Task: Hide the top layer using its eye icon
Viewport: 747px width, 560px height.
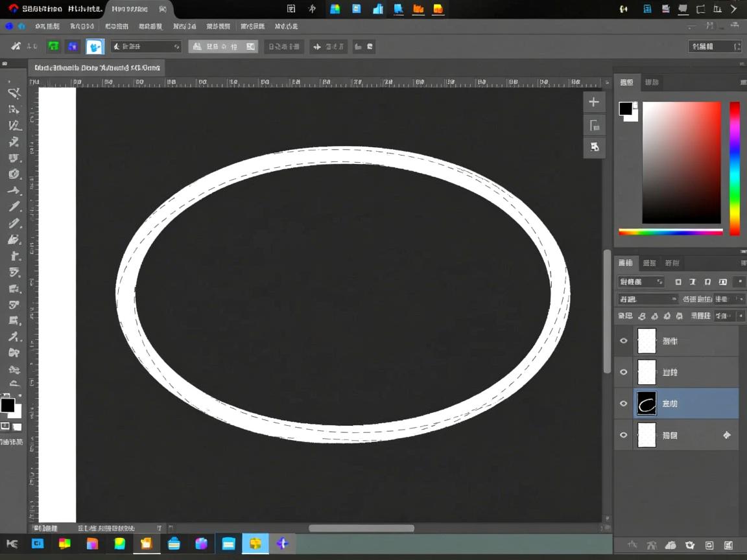Action: pos(624,341)
